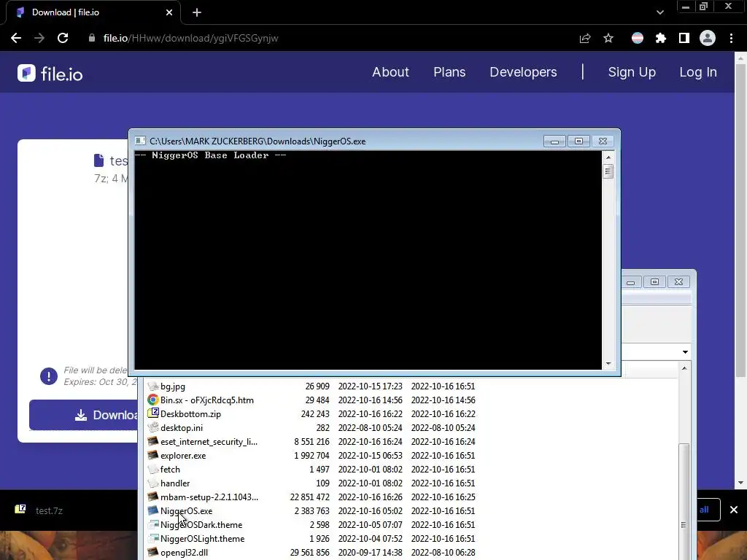Select Bin.sx - oFXjcRdcq5.htm file name

[206, 400]
